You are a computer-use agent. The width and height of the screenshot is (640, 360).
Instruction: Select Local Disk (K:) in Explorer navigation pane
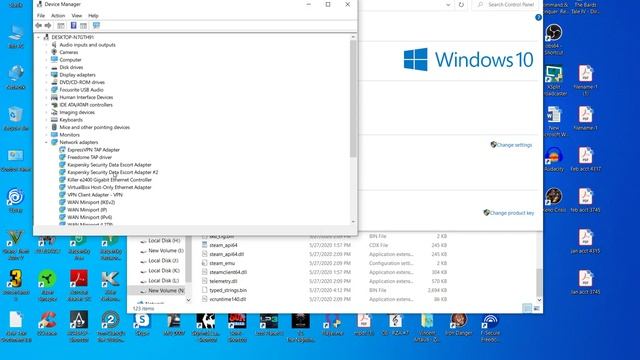coord(164,271)
